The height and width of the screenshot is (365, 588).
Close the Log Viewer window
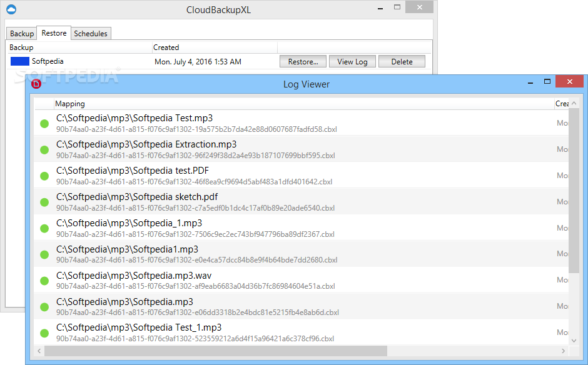569,81
